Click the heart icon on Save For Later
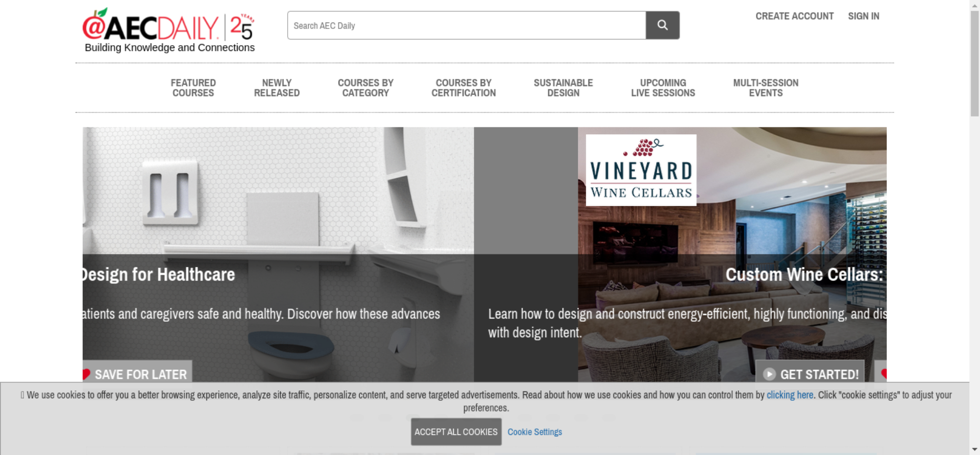Image resolution: width=980 pixels, height=455 pixels. coord(86,374)
